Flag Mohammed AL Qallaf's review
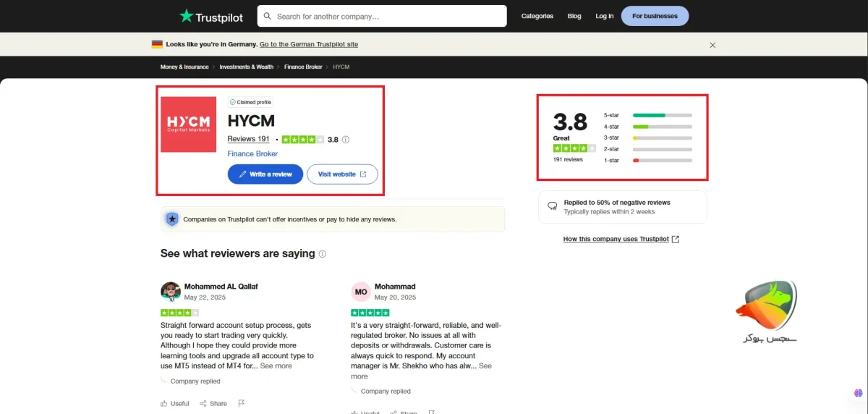The height and width of the screenshot is (414, 868). pos(242,403)
